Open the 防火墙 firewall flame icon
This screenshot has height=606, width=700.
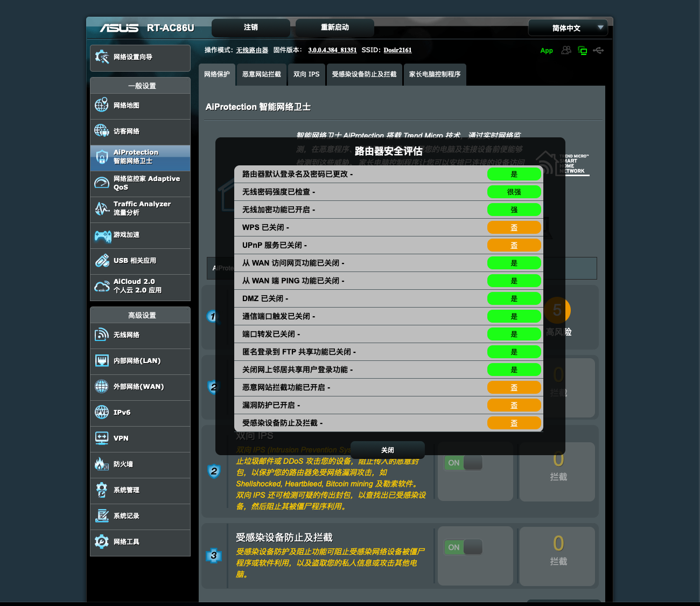coord(102,464)
